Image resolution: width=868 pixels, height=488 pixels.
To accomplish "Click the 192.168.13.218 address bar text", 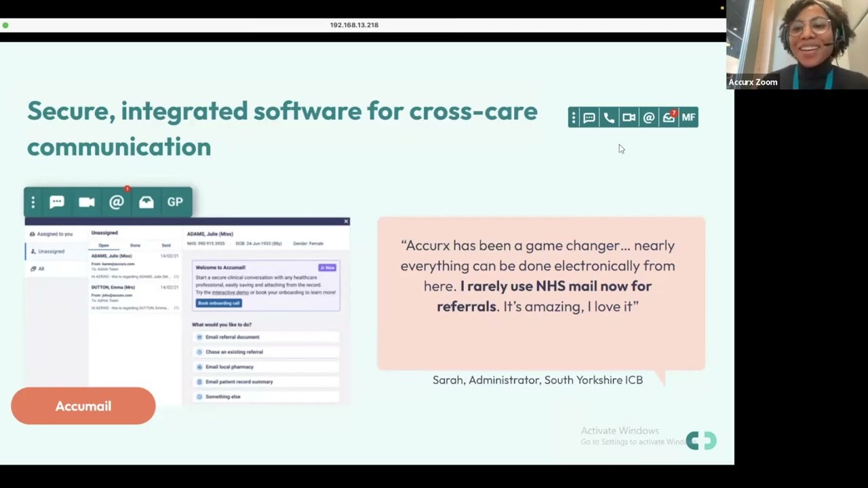I will click(x=354, y=24).
